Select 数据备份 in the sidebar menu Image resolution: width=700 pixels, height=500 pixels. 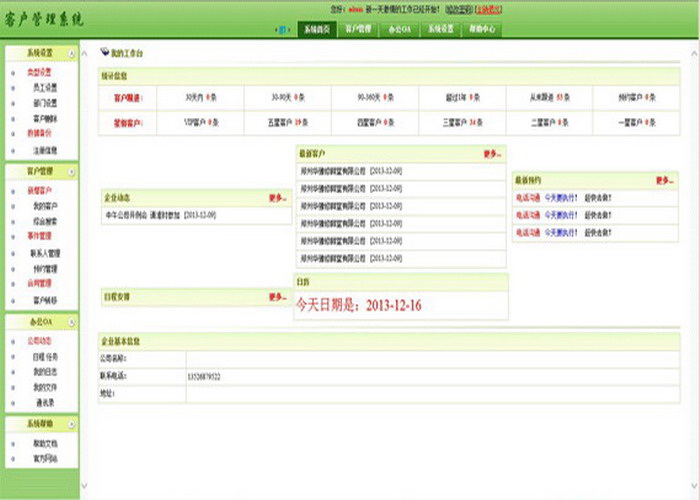42,132
